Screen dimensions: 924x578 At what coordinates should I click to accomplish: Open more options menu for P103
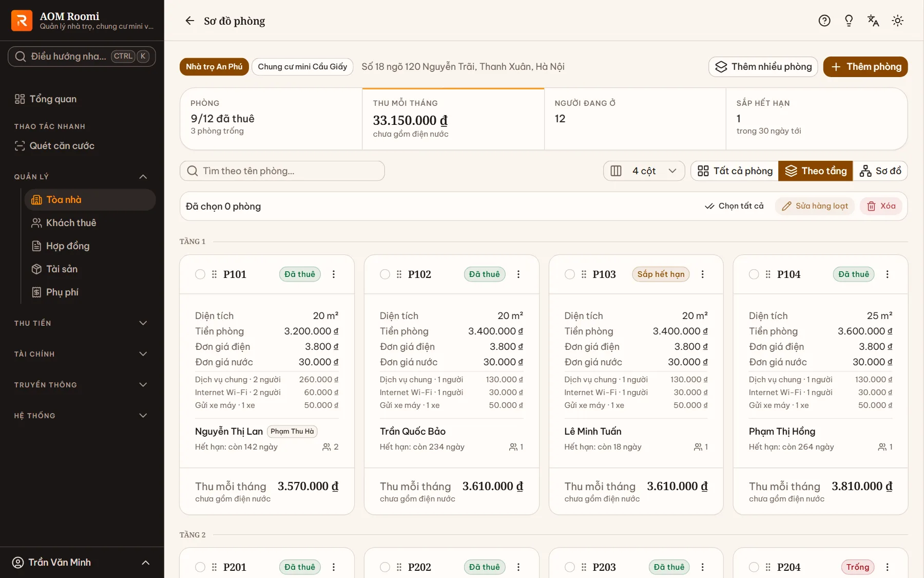tap(703, 274)
